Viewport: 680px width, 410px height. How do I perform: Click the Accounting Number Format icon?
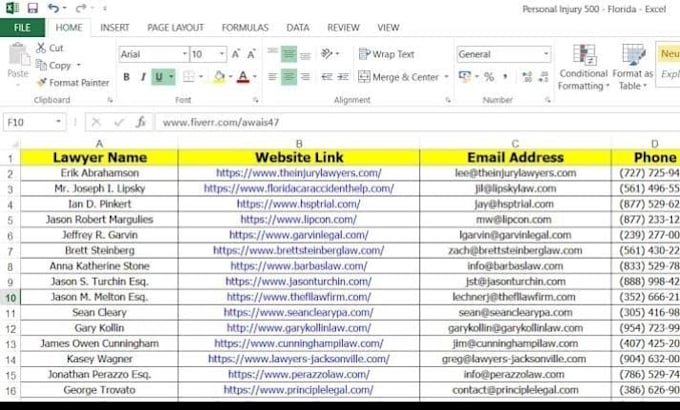click(465, 77)
